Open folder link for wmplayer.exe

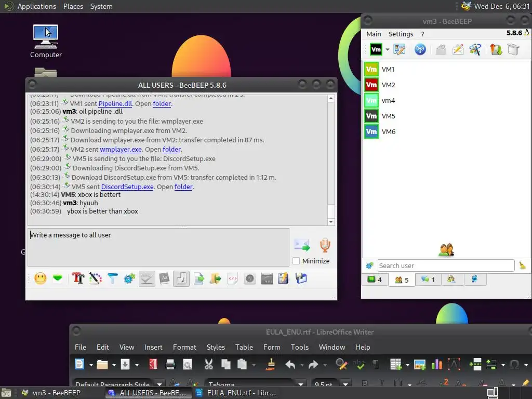click(171, 149)
